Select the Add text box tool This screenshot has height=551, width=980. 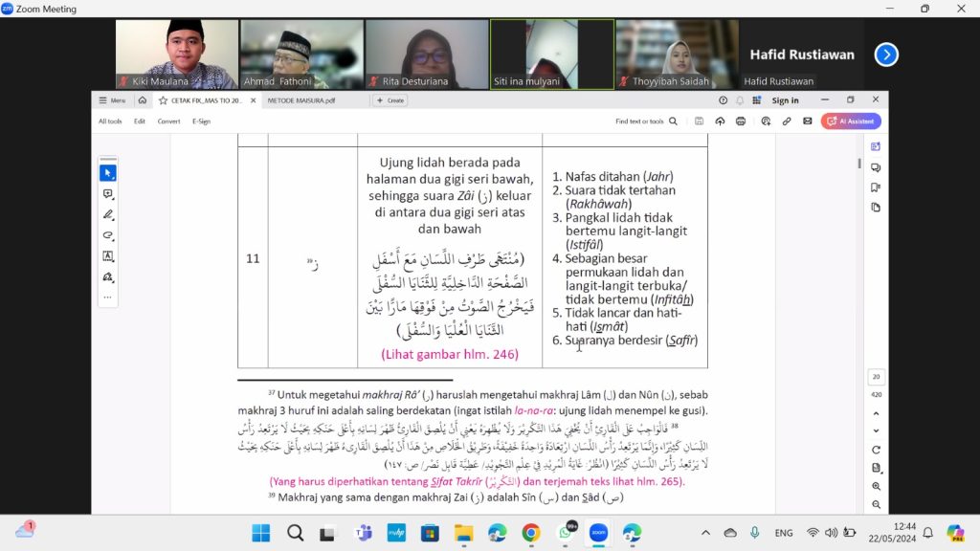coord(108,256)
